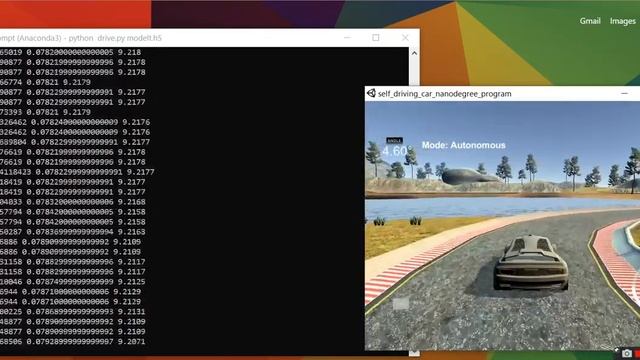Click the terminal line starting 73393
The height and width of the screenshot is (360, 640).
[45, 112]
